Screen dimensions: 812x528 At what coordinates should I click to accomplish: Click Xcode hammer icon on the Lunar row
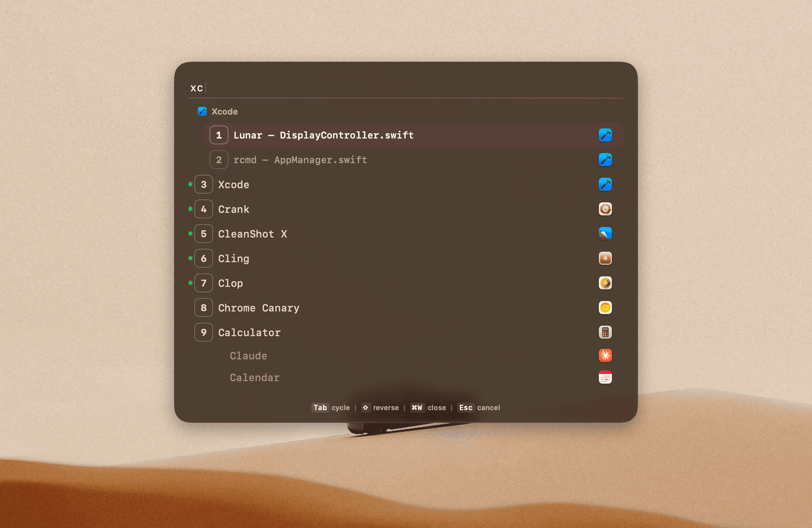605,135
